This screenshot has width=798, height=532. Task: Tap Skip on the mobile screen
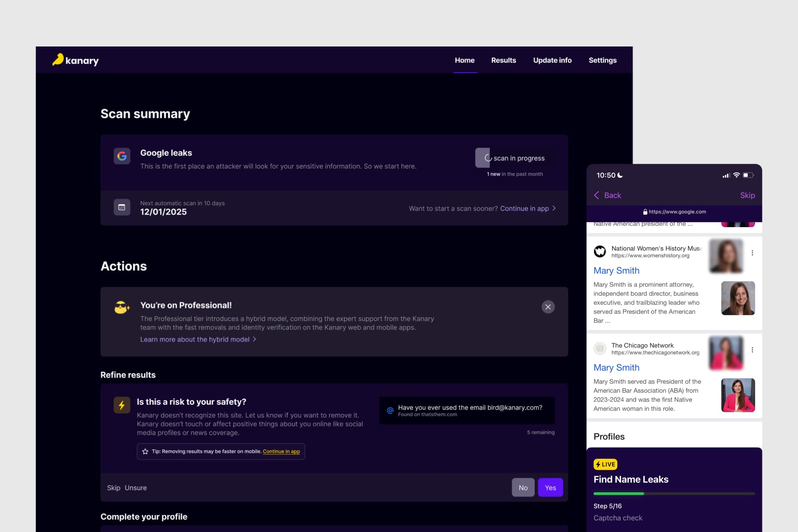(748, 195)
